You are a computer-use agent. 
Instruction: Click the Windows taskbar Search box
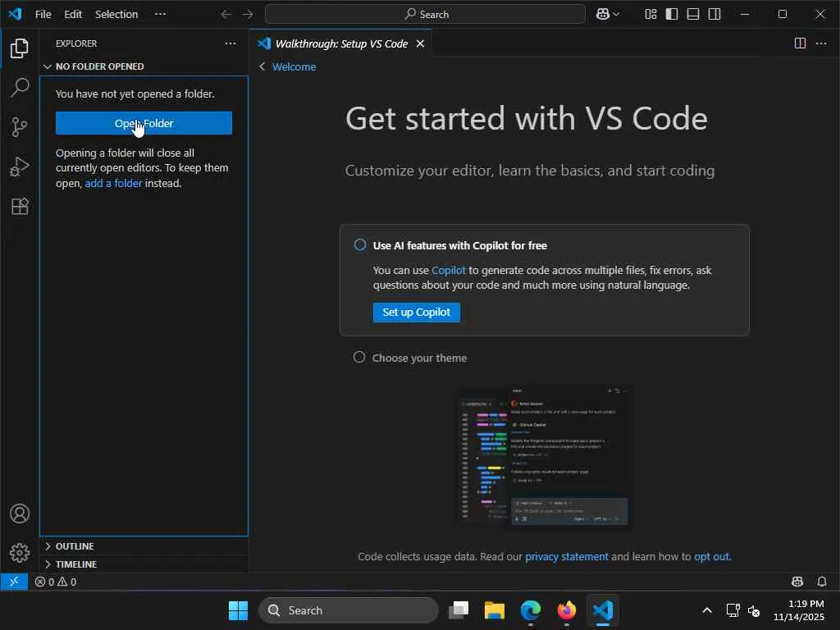click(349, 610)
